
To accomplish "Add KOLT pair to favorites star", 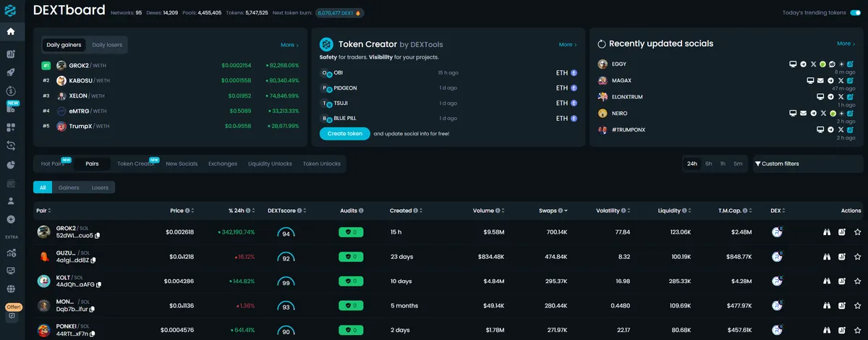I will click(858, 281).
